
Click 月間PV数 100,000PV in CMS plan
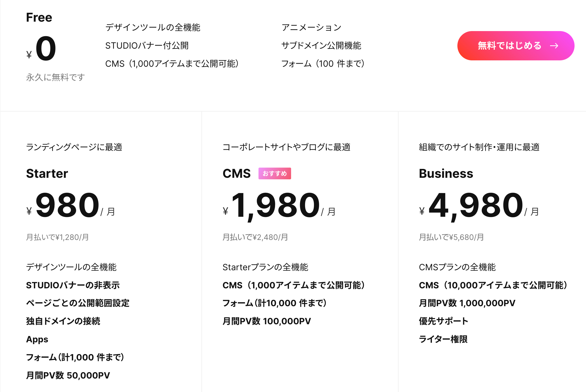(267, 321)
